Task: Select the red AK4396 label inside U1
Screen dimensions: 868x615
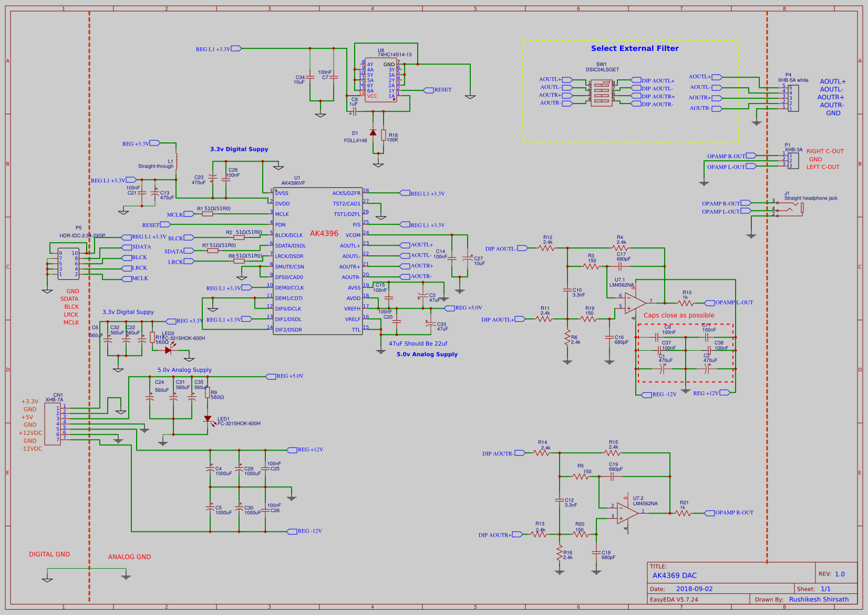Action: point(324,233)
